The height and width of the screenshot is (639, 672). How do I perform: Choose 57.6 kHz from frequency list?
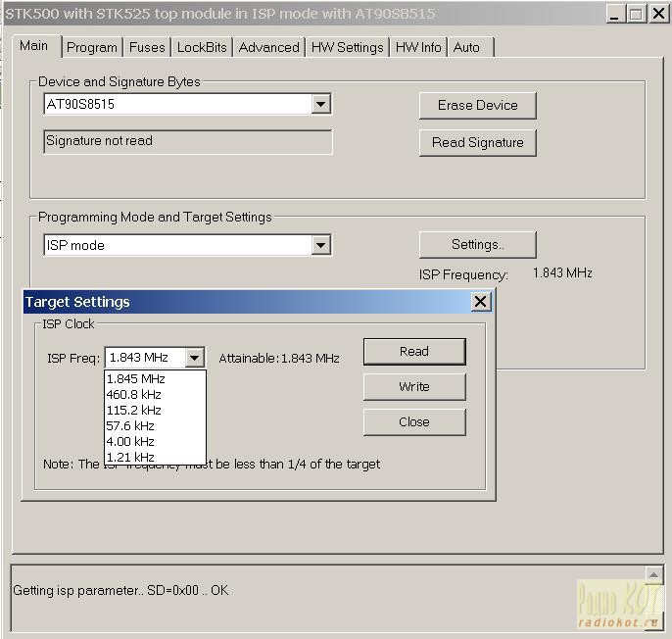click(x=155, y=426)
